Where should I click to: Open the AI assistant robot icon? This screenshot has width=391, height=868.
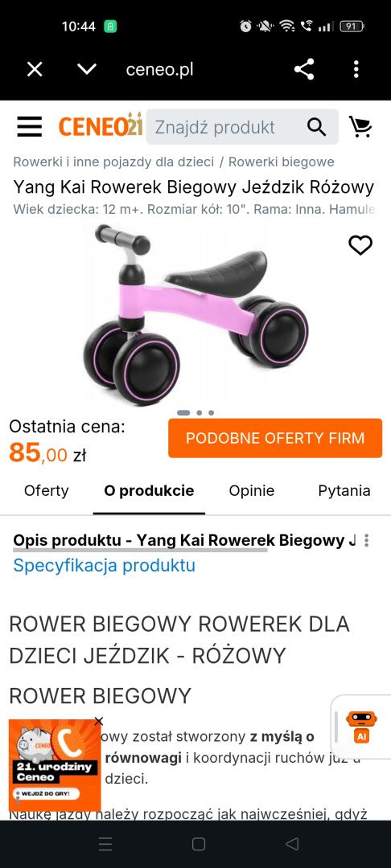(362, 727)
